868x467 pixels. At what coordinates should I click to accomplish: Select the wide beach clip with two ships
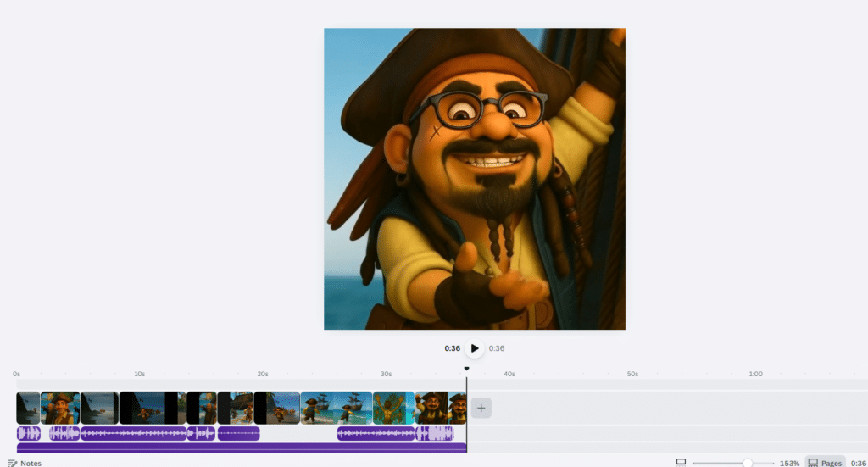pos(337,408)
